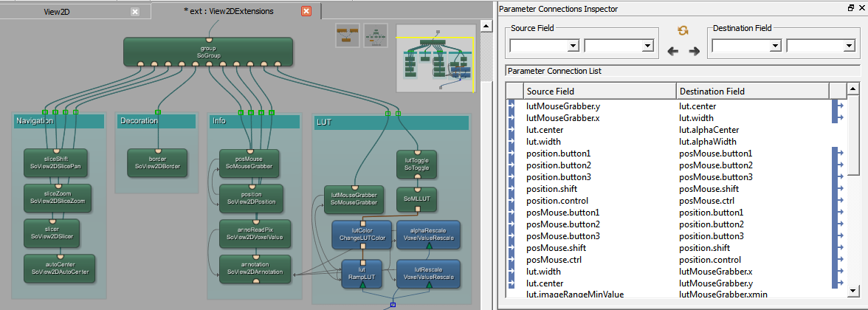
Task: Select the group SoGroup node
Action: point(208,52)
